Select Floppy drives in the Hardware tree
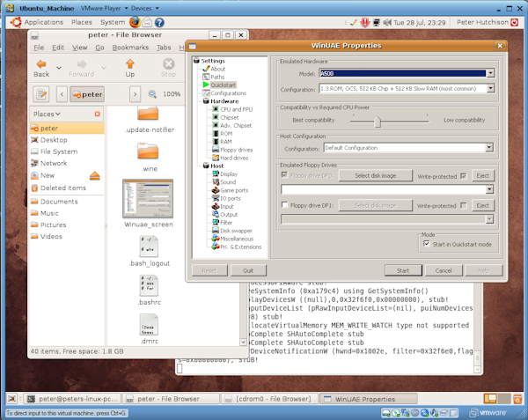Viewport: 528px width, 420px height. [236, 150]
